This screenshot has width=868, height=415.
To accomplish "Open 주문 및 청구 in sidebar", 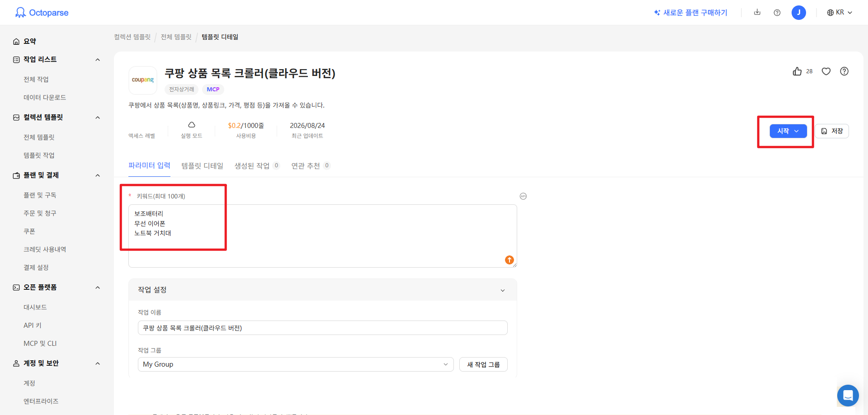I will (40, 213).
